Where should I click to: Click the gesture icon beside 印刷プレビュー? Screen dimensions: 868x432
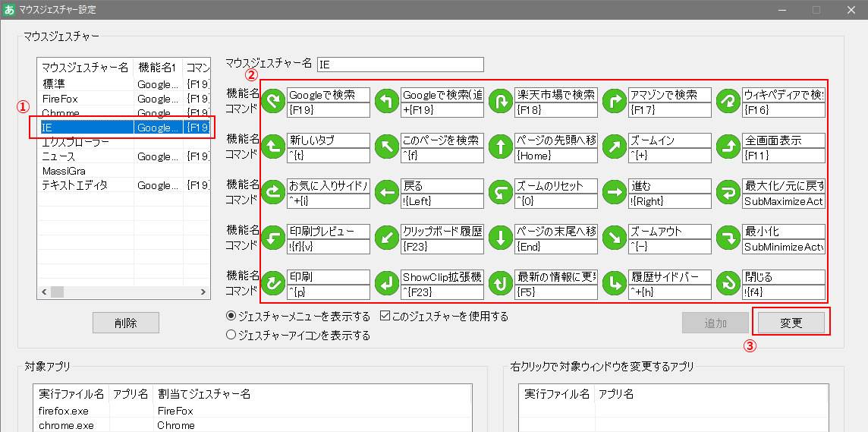(272, 238)
